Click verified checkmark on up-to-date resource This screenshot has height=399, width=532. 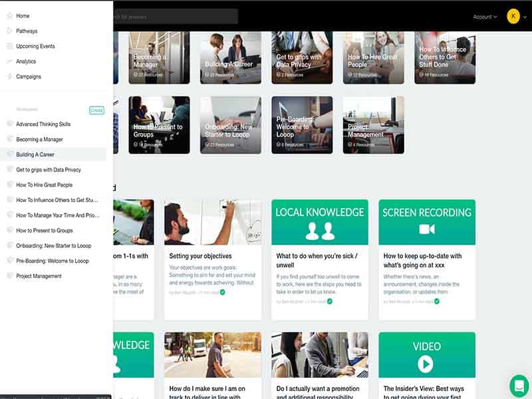coord(437,301)
